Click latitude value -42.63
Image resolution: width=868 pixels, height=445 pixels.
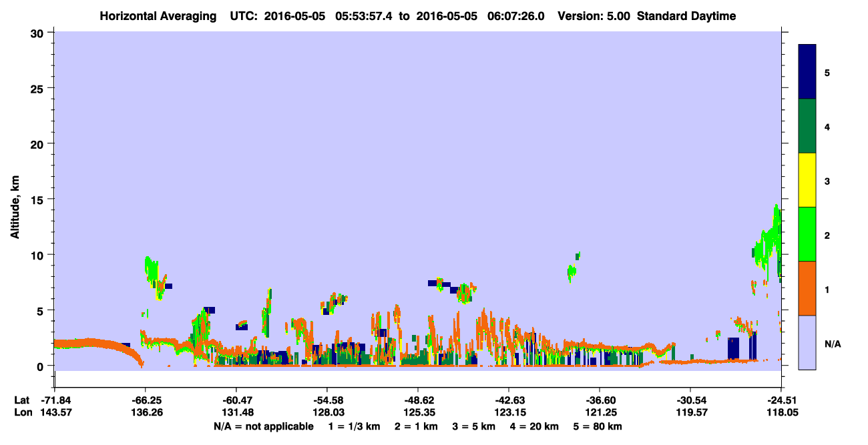click(x=509, y=400)
